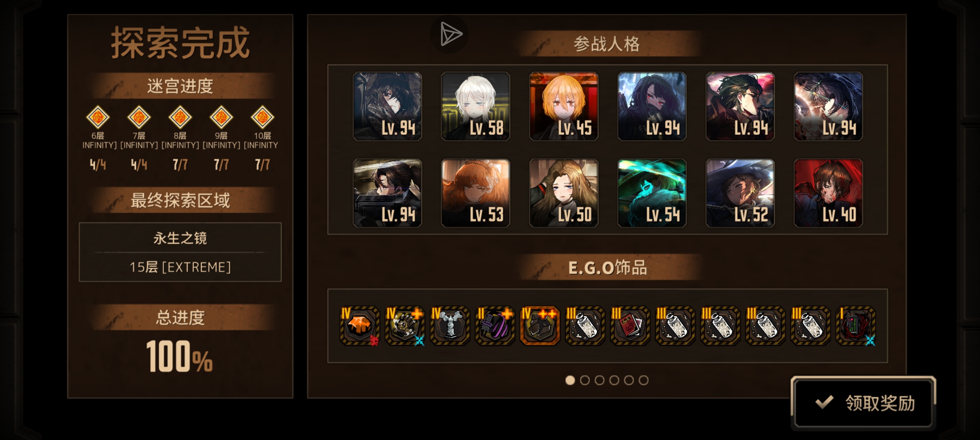Go to the third gift page dot
The image size is (980, 440).
[x=599, y=380]
